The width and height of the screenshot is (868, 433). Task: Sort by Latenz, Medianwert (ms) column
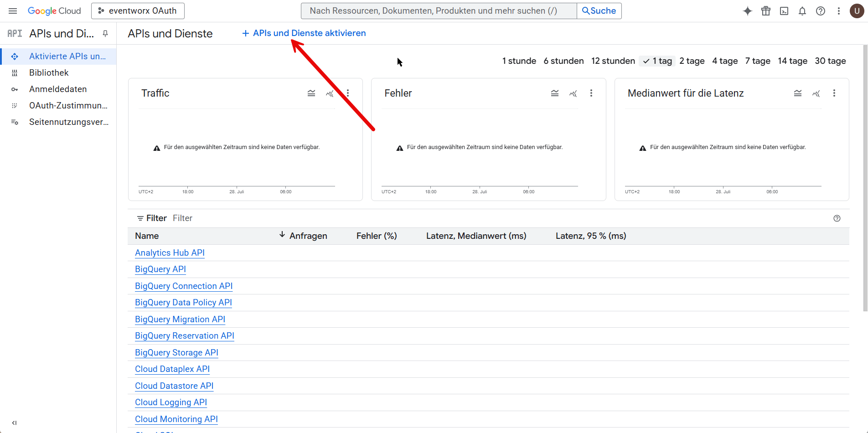pos(476,236)
